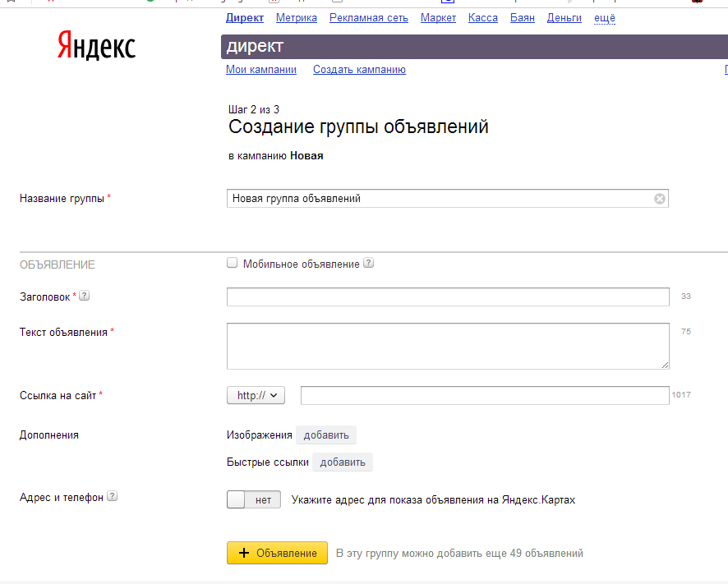Click the ОБЪЯВЛЕНИЕ section label
This screenshot has width=728, height=584.
click(58, 264)
